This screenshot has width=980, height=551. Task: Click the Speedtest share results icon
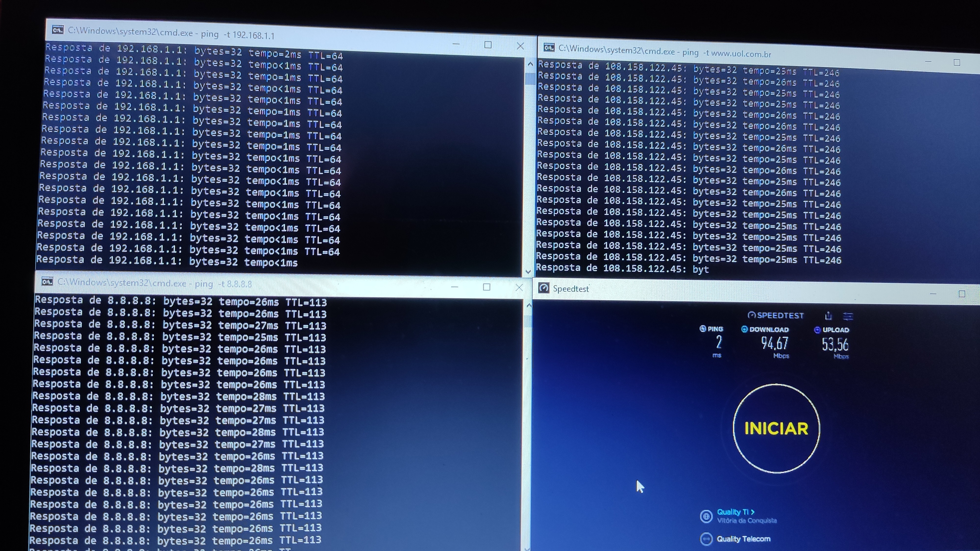point(828,316)
